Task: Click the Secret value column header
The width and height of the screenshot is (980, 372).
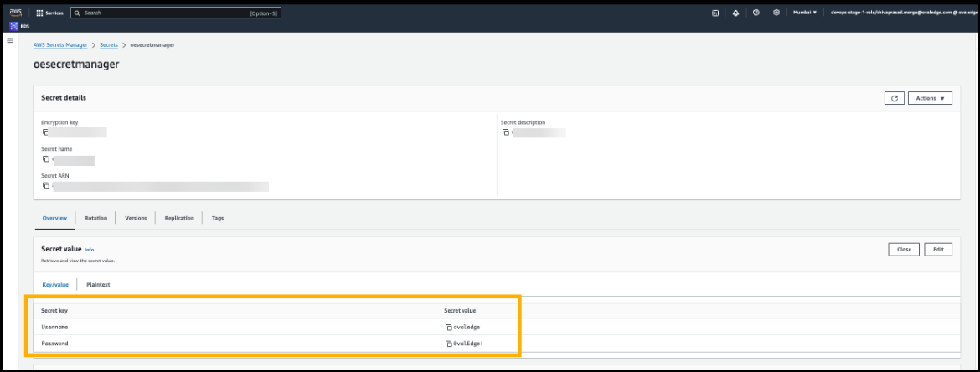Action: coord(459,310)
